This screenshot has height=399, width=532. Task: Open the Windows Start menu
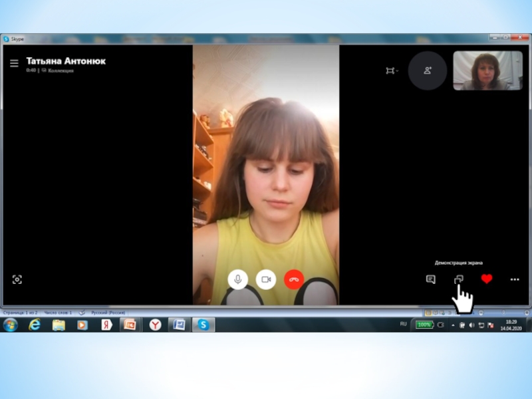point(11,325)
